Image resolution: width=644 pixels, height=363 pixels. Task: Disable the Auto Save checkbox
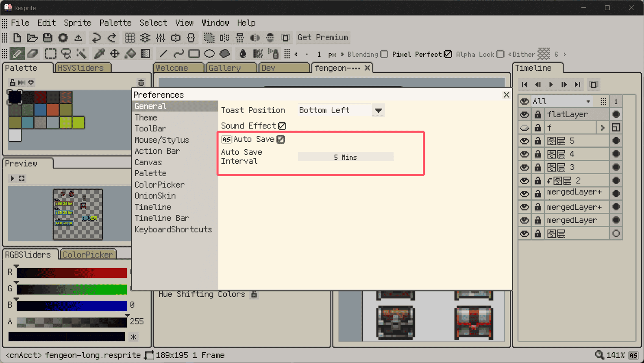pyautogui.click(x=281, y=140)
